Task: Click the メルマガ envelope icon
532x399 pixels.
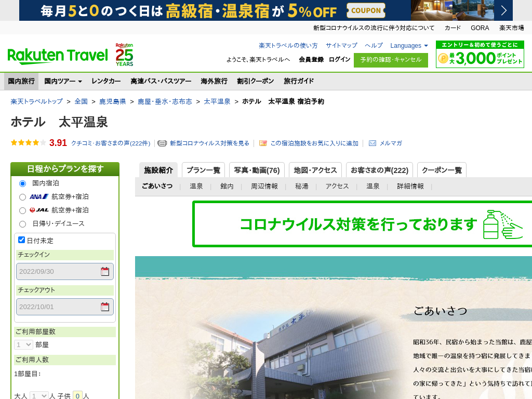Action: point(372,143)
